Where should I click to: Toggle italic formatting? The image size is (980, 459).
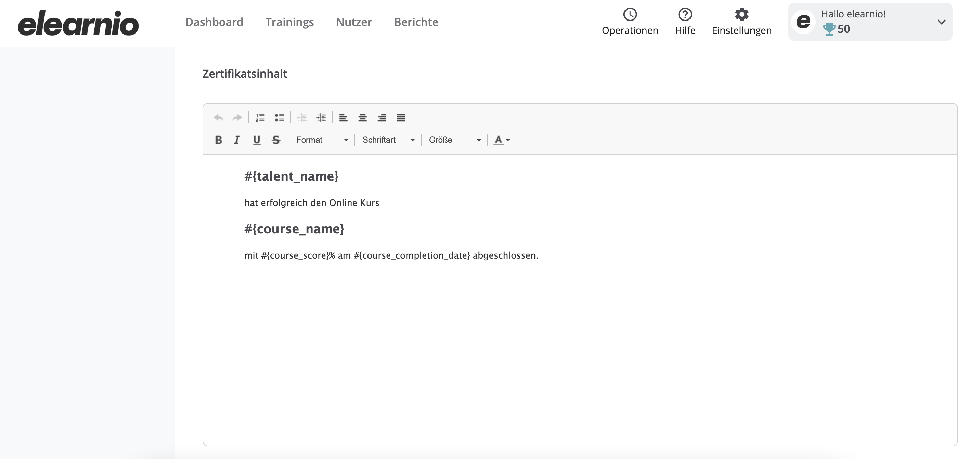237,140
